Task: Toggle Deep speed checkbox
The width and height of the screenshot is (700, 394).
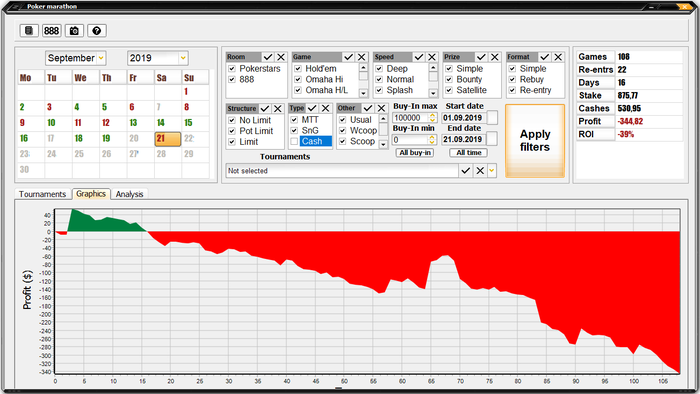Action: click(x=379, y=69)
